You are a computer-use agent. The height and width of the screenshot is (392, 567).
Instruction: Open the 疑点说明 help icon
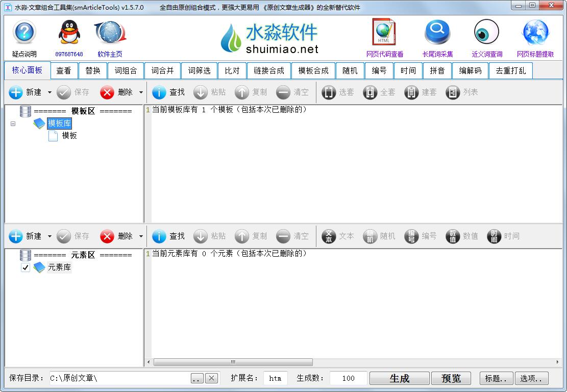coord(23,33)
